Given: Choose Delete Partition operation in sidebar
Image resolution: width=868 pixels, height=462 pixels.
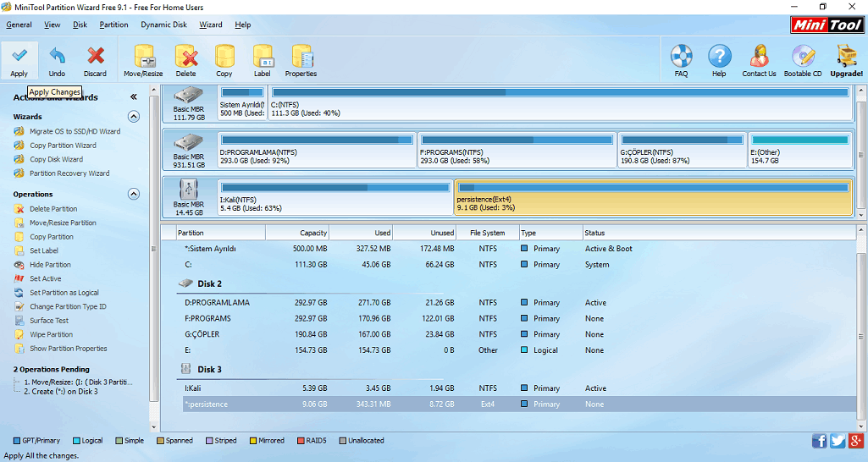Looking at the screenshot, I should (x=53, y=209).
